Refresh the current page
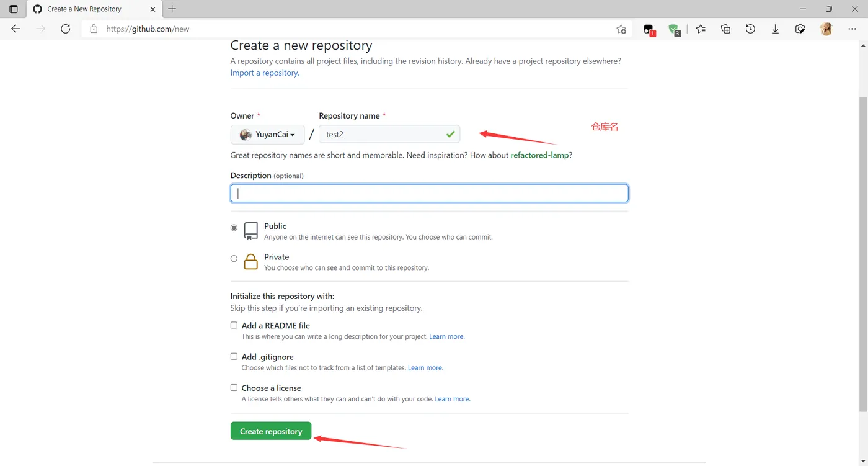Viewport: 868px width, 466px height. (x=66, y=29)
